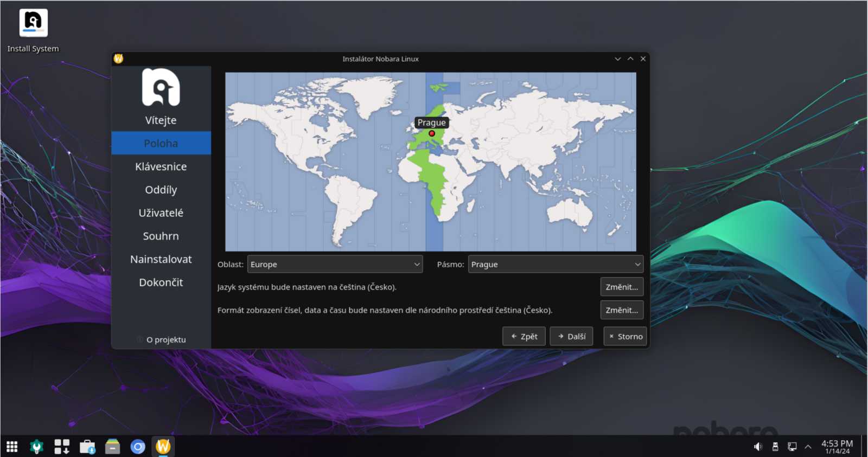Select the Poloha step in sidebar

pyautogui.click(x=161, y=143)
